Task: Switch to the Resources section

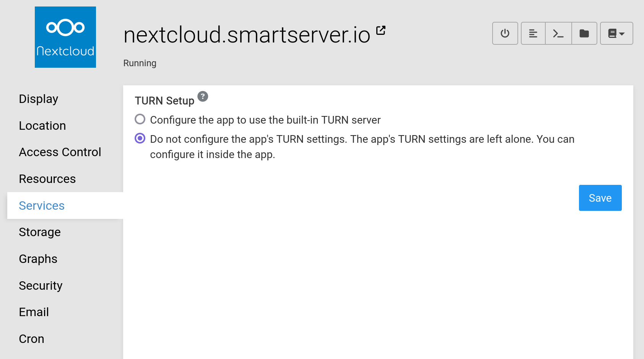Action: pyautogui.click(x=47, y=179)
